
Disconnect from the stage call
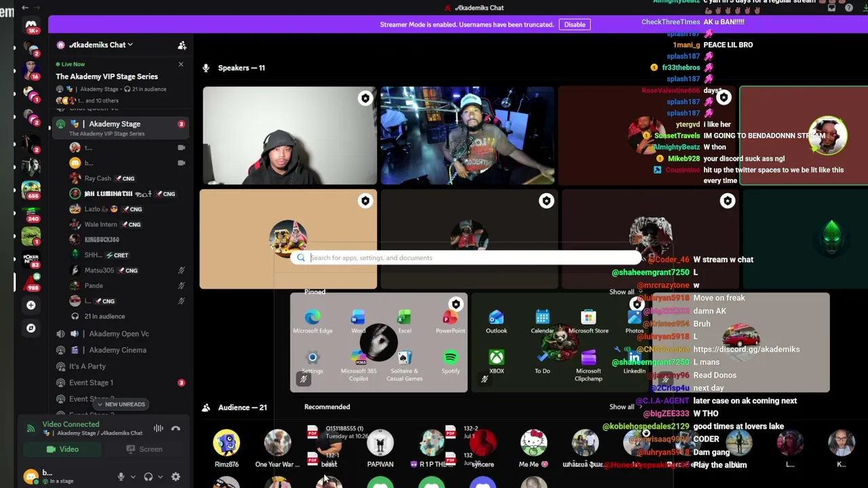pyautogui.click(x=176, y=428)
